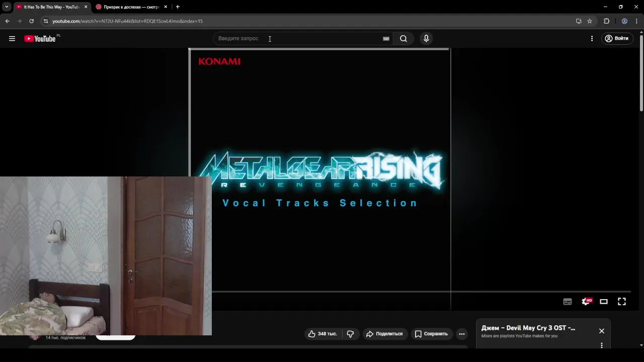Like the video showing 348 тыс.
The width and height of the screenshot is (644, 362).
(323, 334)
